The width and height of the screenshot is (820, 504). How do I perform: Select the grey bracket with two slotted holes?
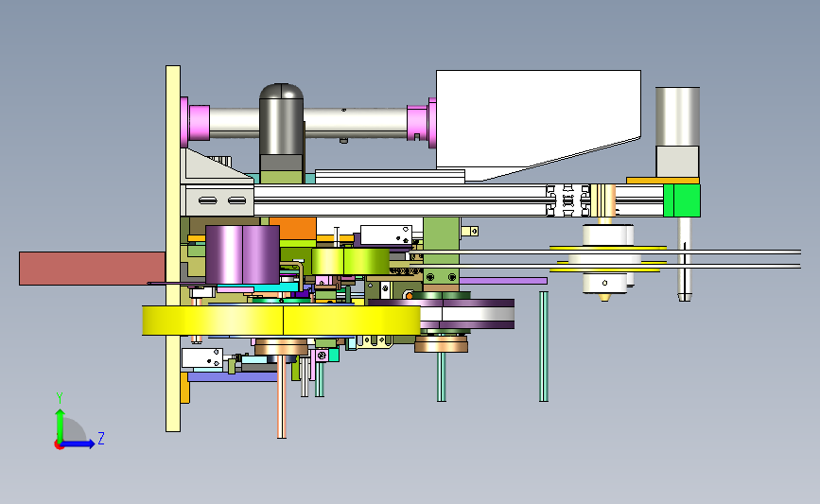click(x=218, y=200)
